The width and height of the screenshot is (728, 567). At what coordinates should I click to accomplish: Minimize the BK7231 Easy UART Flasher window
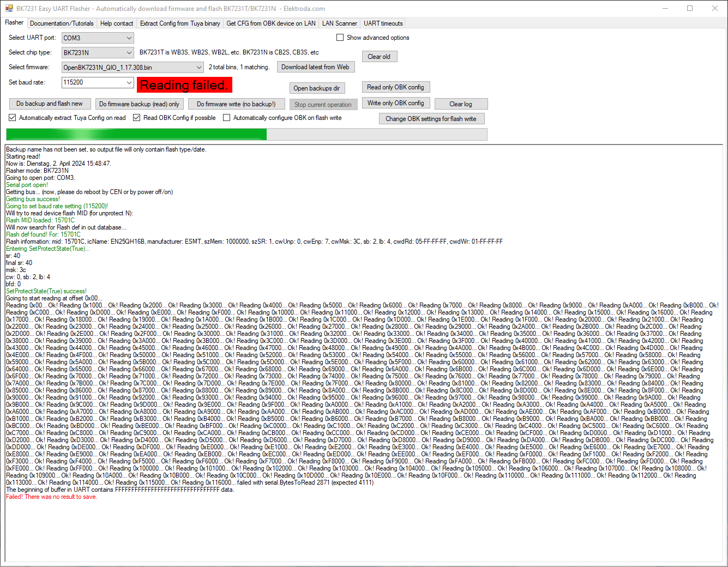click(665, 8)
